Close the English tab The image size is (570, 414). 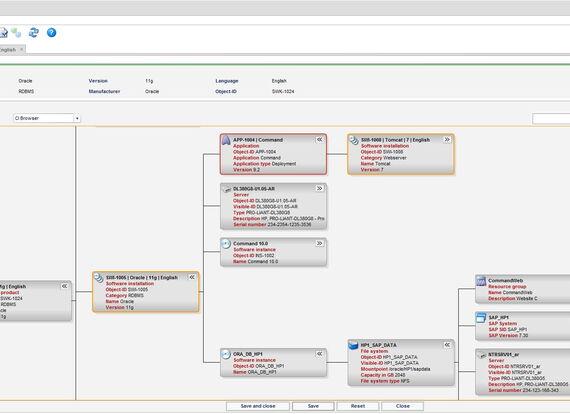point(21,49)
